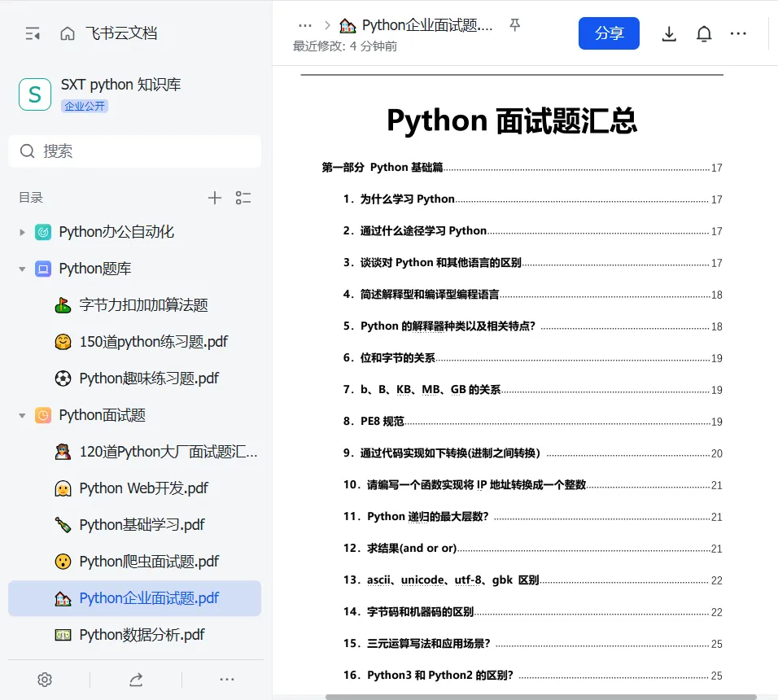778x700 pixels.
Task: Click the horizontal scrollbar under the document
Action: click(541, 697)
